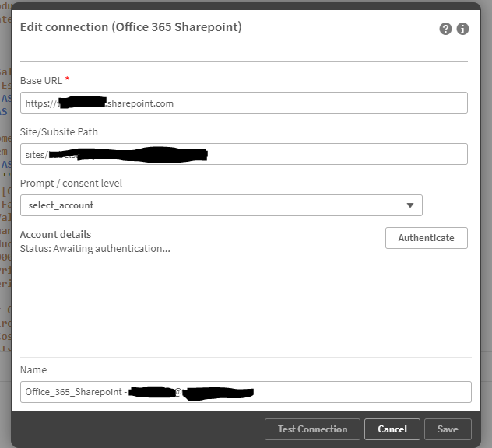Click the Edit connection dialog title
492x448 pixels.
tap(131, 27)
